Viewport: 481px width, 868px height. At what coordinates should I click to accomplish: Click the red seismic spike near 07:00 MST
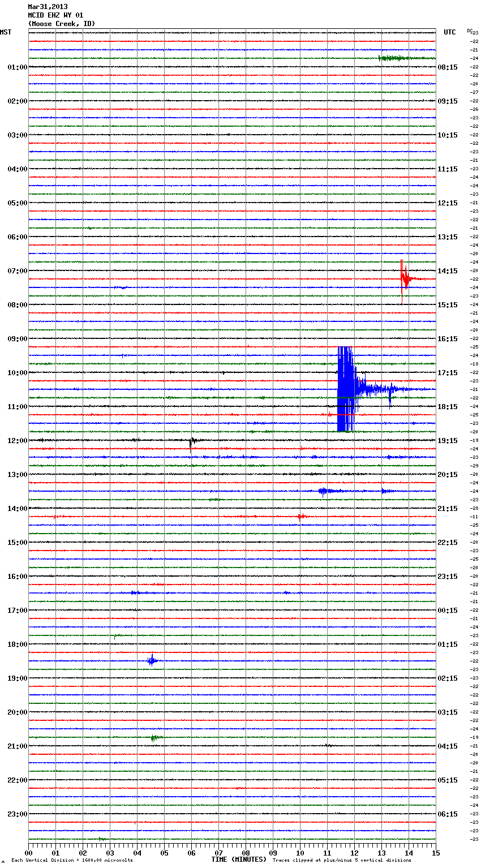coord(404,278)
